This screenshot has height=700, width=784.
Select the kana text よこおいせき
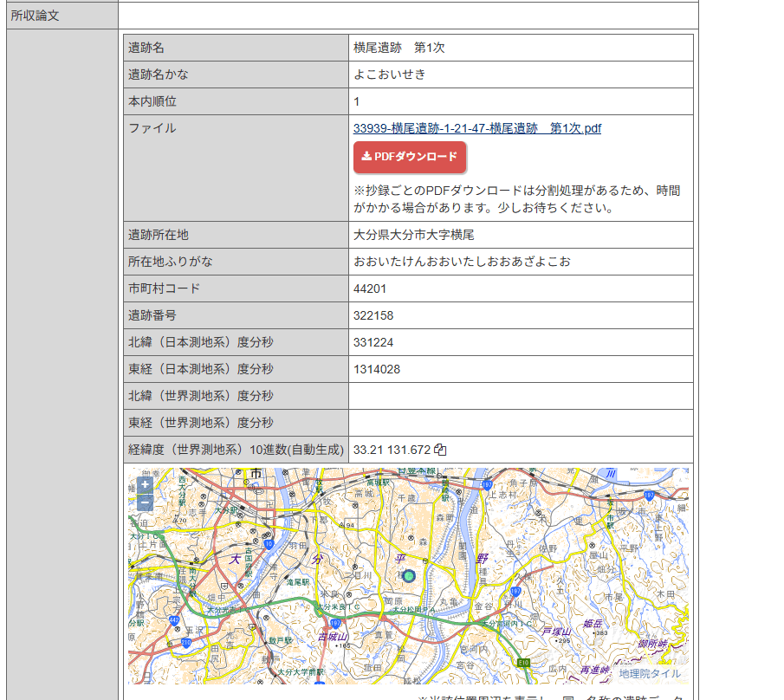click(x=390, y=75)
